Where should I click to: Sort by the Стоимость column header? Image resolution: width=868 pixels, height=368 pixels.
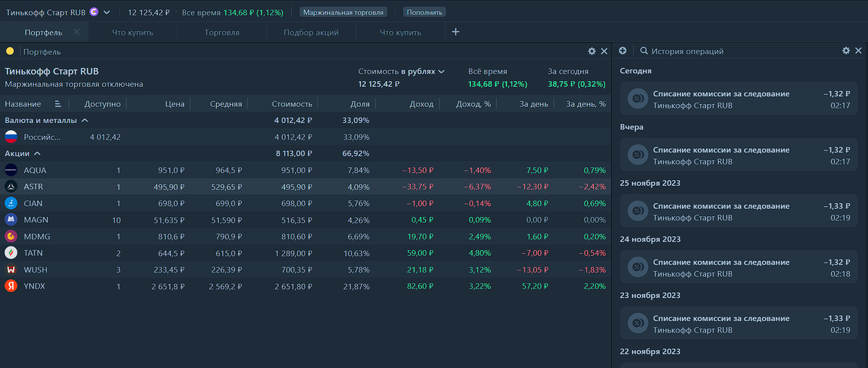(x=292, y=104)
